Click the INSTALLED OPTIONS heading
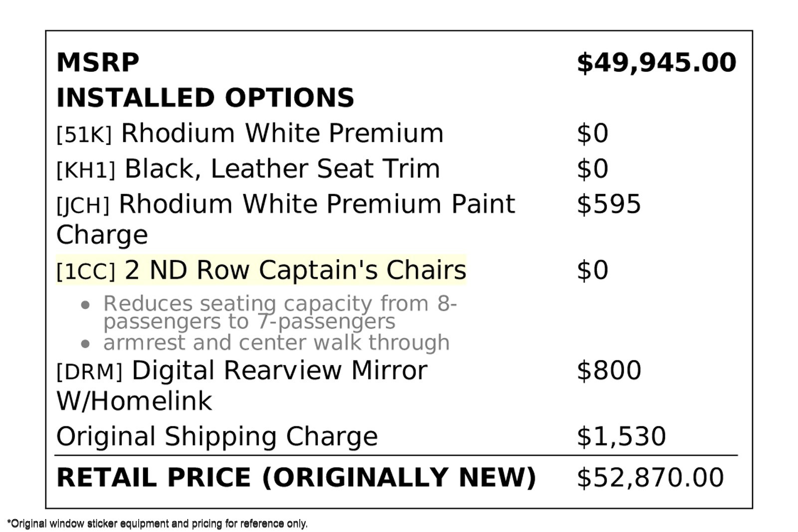Viewport: 798px width, 532px height. [x=205, y=98]
